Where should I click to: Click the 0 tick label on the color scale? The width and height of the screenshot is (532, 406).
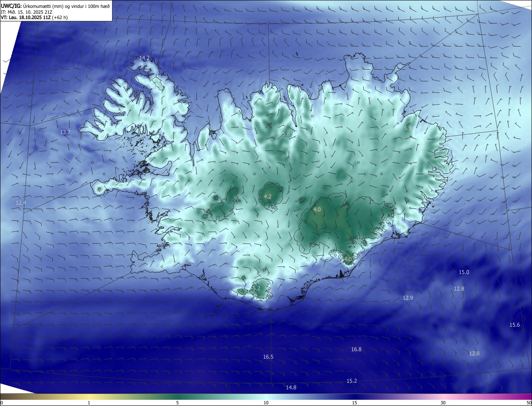click(2, 403)
